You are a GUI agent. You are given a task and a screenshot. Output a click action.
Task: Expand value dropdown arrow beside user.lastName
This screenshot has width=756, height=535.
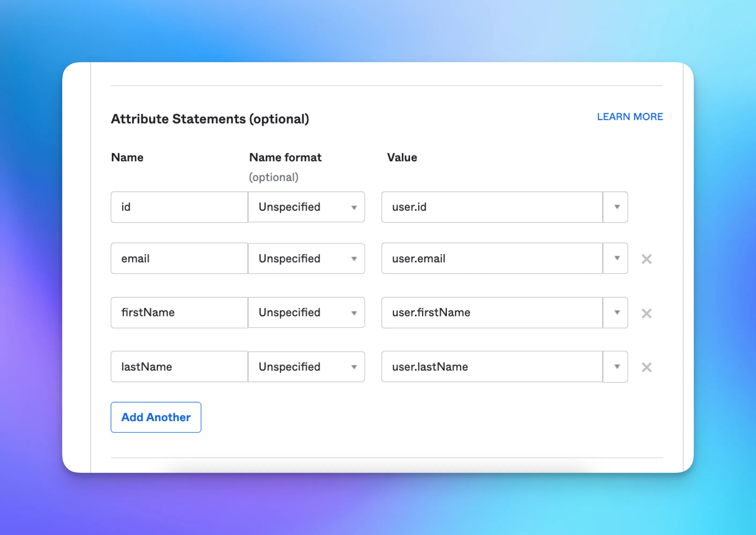click(615, 367)
